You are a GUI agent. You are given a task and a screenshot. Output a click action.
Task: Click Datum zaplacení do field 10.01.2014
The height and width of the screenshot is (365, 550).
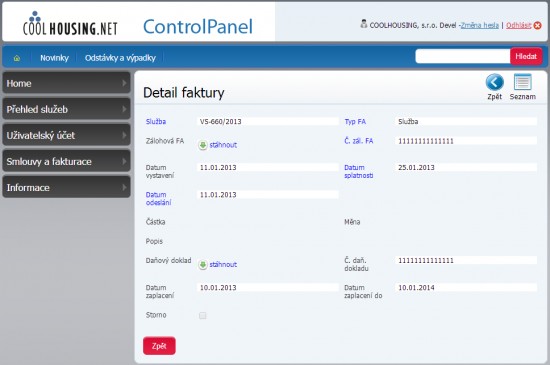coord(466,288)
